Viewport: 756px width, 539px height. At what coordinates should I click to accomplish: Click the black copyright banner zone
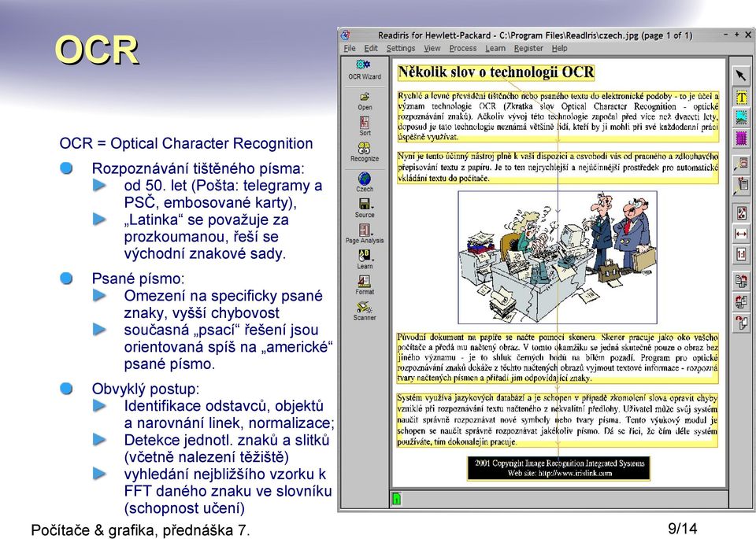click(559, 468)
